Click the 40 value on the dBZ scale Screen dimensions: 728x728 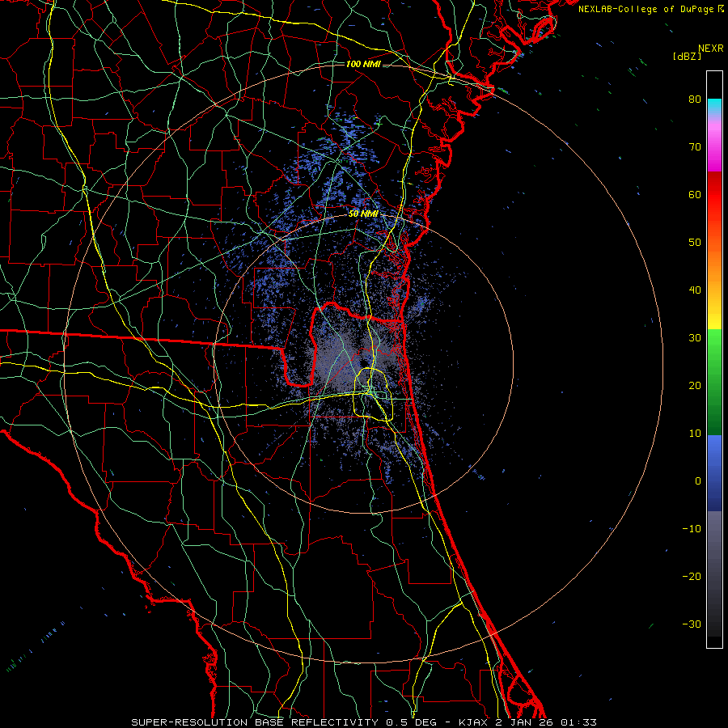pos(695,290)
